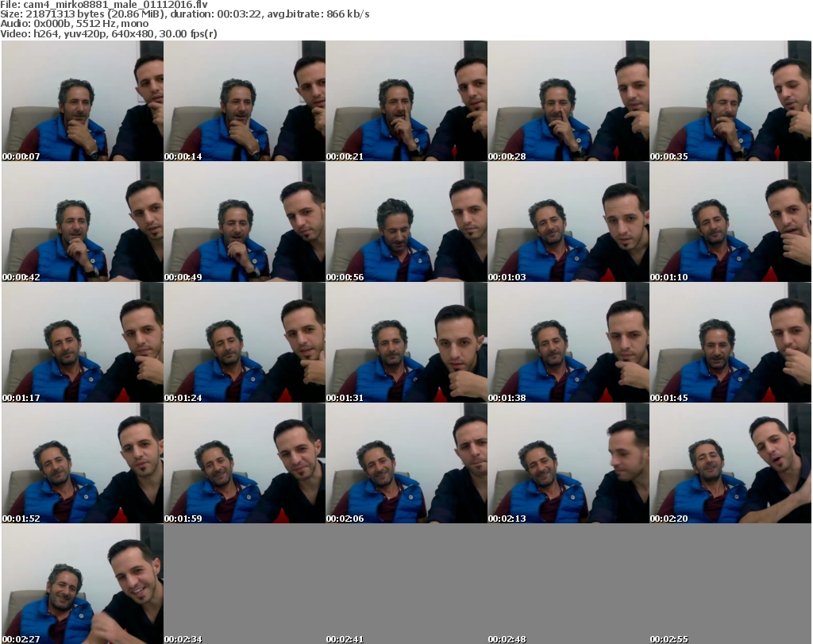Open the thumbnail frame at 00:00:14

click(x=245, y=101)
